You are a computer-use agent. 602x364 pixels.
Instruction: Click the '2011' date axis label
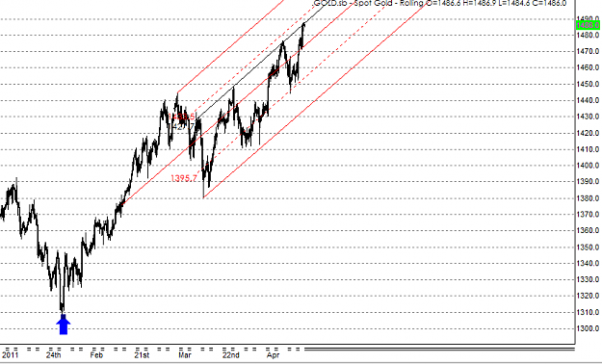click(x=10, y=355)
